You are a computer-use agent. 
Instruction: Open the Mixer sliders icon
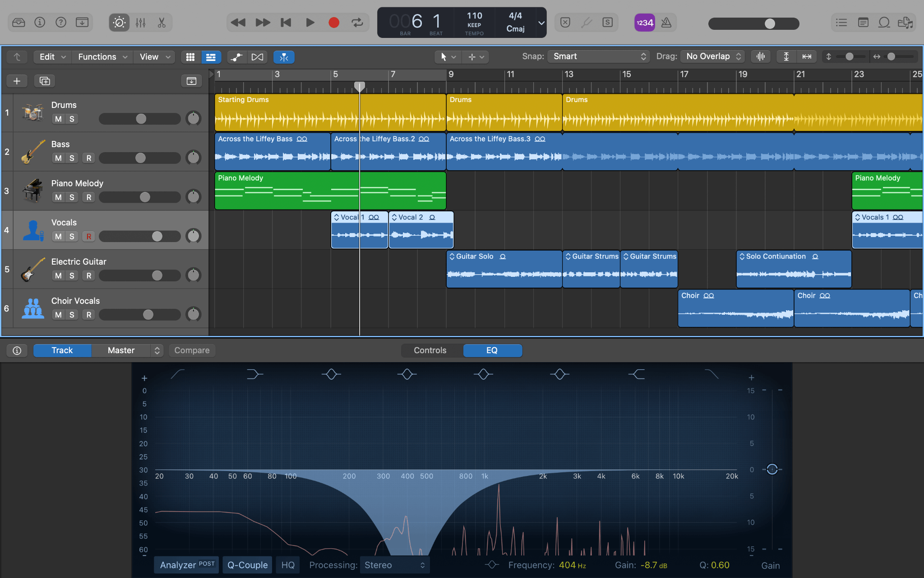[141, 22]
